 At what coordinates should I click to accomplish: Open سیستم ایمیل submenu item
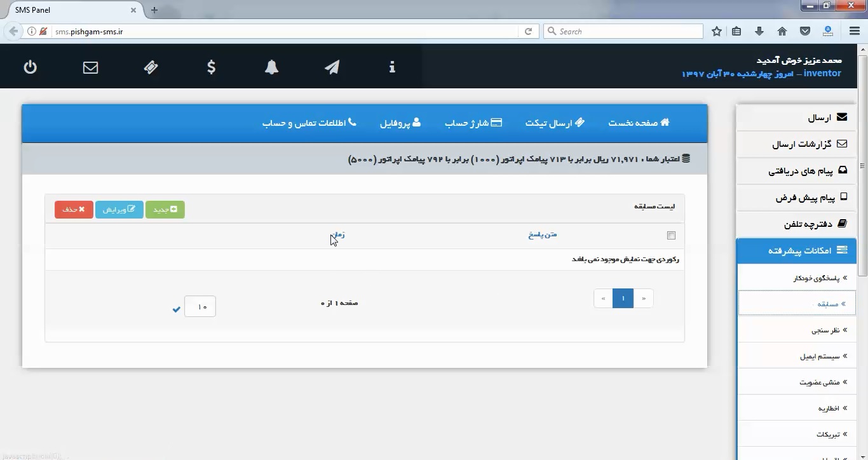tap(797, 356)
